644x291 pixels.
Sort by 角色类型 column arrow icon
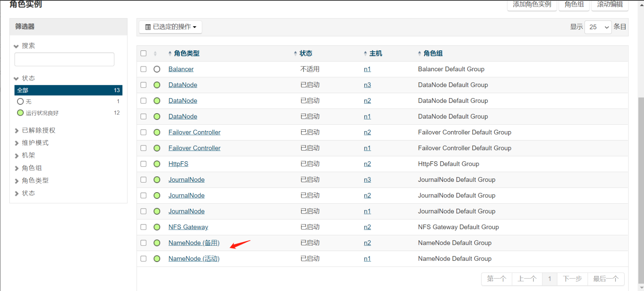pos(170,53)
